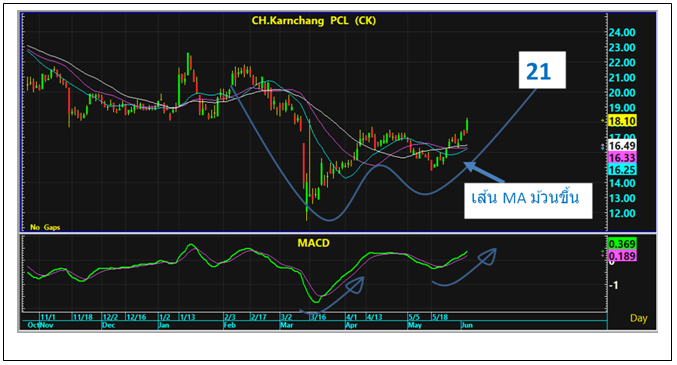This screenshot has width=677, height=365.
Task: Click the Jun month label
Action: point(467,325)
